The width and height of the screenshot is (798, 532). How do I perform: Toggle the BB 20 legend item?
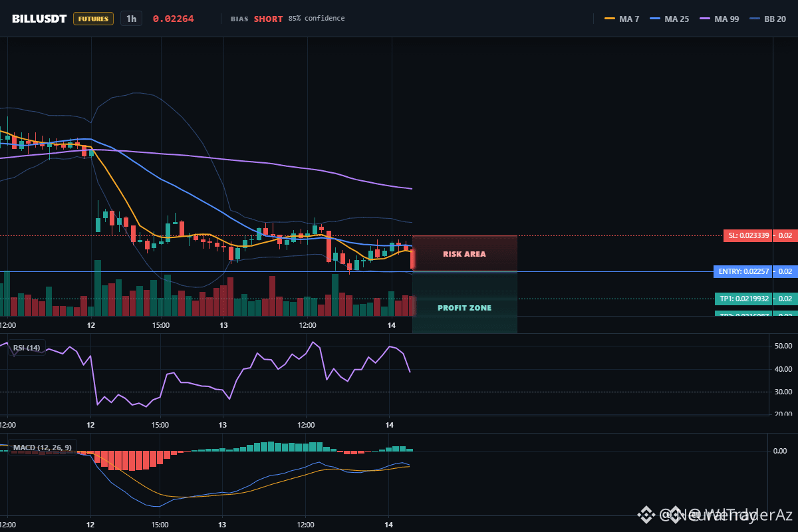tap(768, 19)
